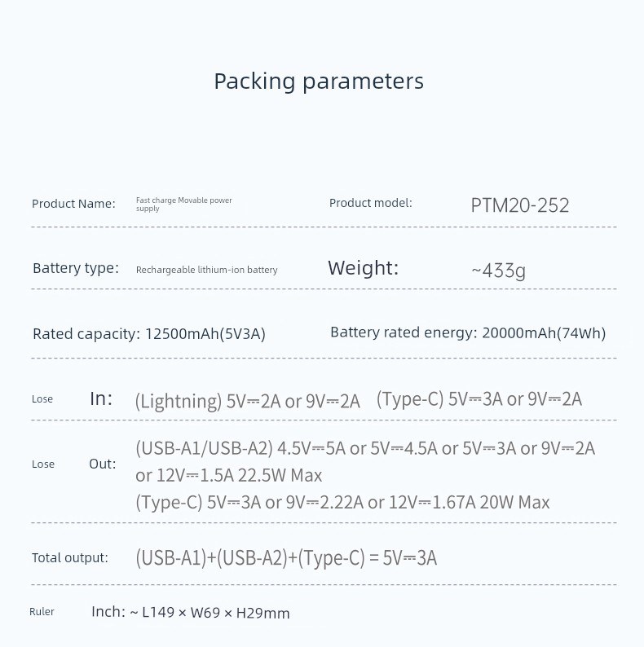The image size is (644, 647).
Task: Click the Out: output label
Action: 103,464
